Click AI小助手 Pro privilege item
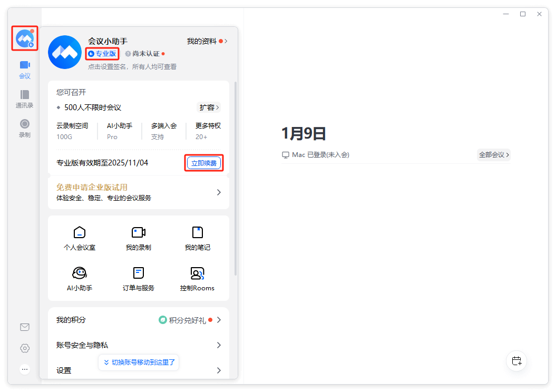 pyautogui.click(x=120, y=131)
